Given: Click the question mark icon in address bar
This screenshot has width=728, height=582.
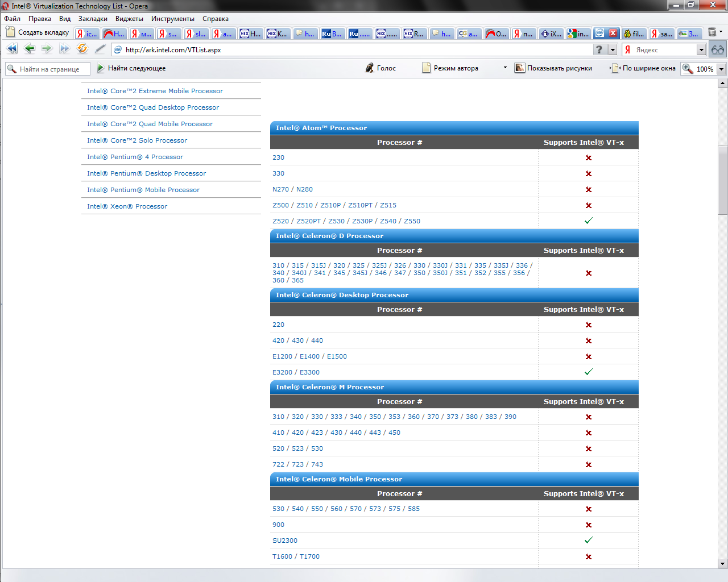Looking at the screenshot, I should point(599,49).
